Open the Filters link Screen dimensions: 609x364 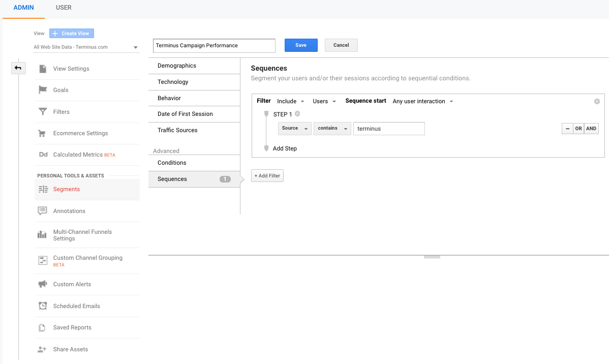pos(62,111)
